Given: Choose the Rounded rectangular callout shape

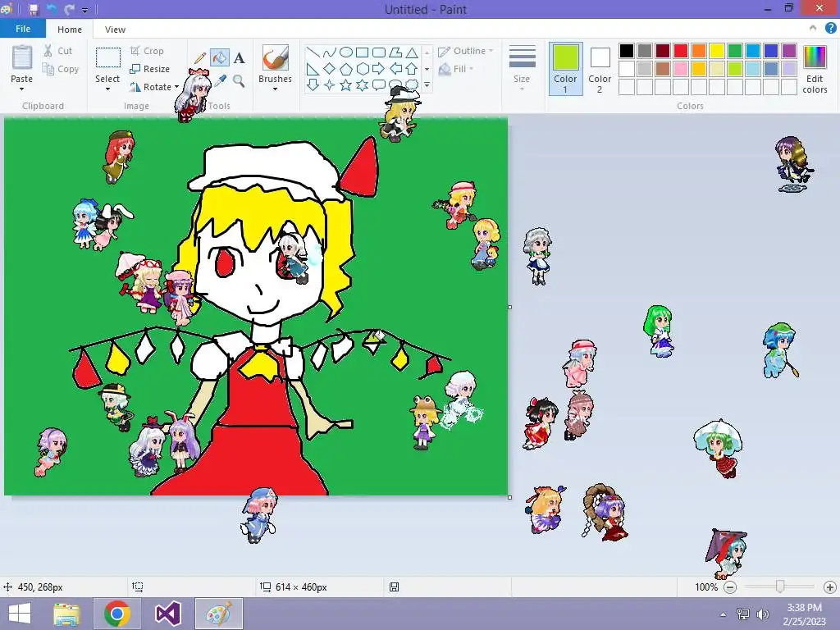Looking at the screenshot, I should [379, 84].
